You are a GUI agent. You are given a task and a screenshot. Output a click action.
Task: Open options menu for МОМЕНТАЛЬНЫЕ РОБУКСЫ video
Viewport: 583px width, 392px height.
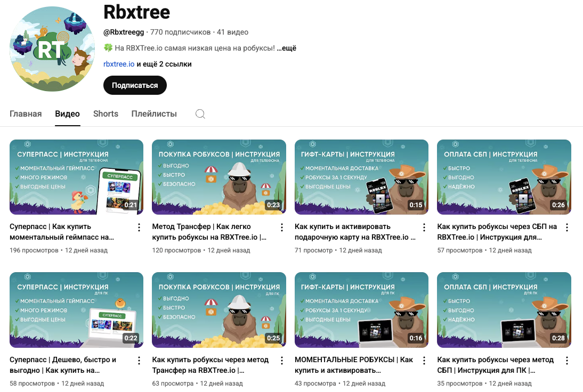pyautogui.click(x=424, y=361)
